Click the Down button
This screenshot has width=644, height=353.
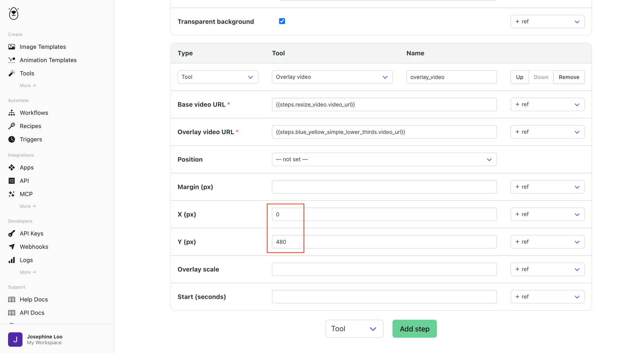[x=541, y=77]
